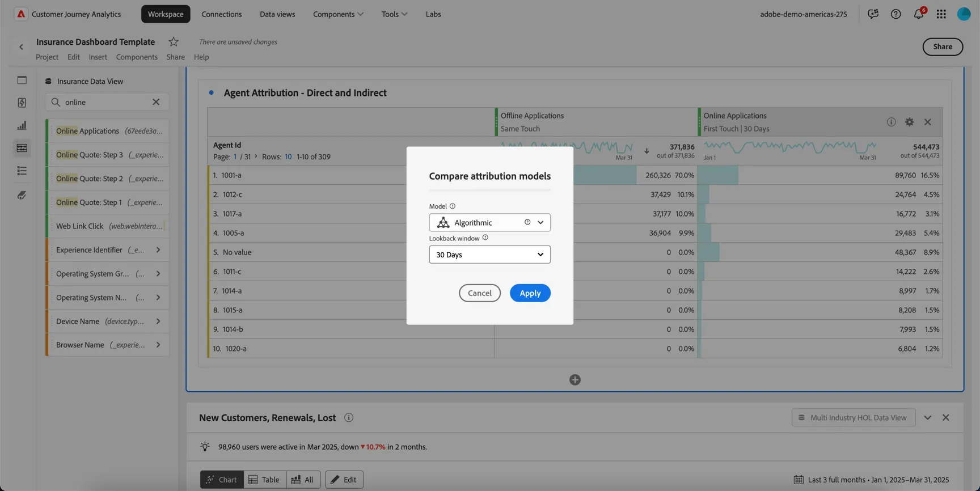The width and height of the screenshot is (980, 491).
Task: Open the app switcher grid icon
Action: [x=941, y=14]
